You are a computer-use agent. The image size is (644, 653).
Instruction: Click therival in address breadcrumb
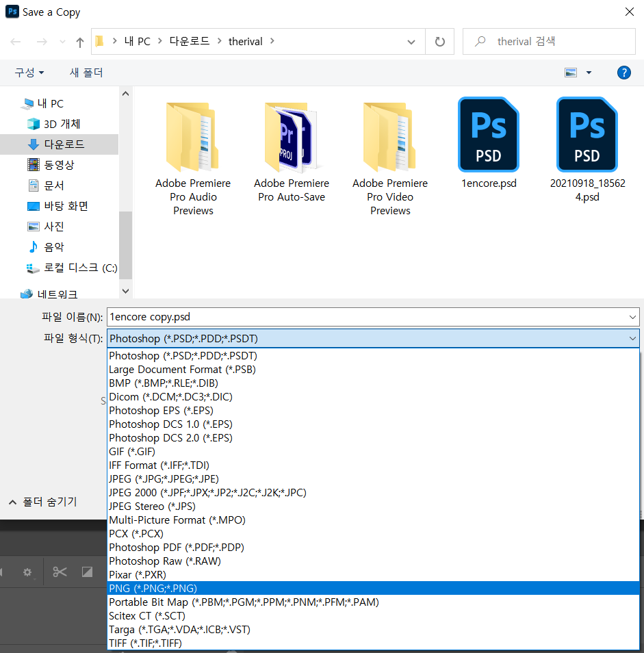tap(245, 42)
